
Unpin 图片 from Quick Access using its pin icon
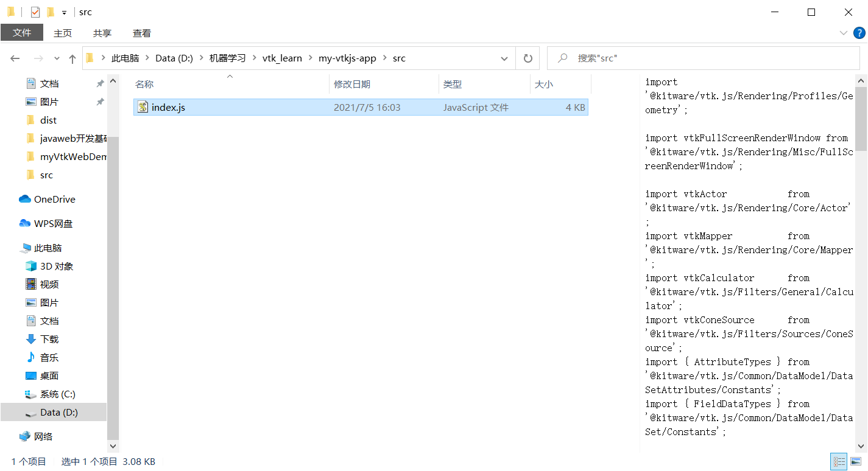coord(99,101)
